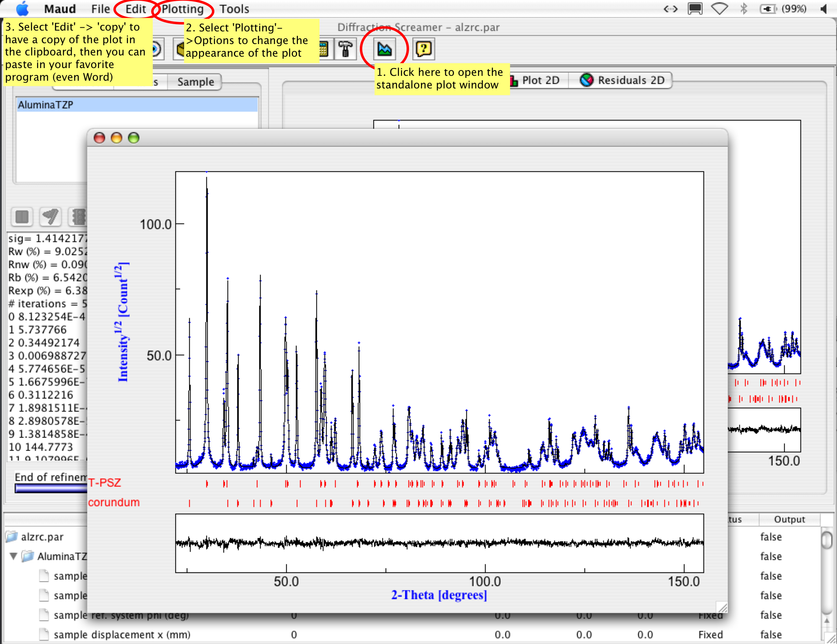Open the Sample tab
The image size is (837, 644).
(x=195, y=82)
